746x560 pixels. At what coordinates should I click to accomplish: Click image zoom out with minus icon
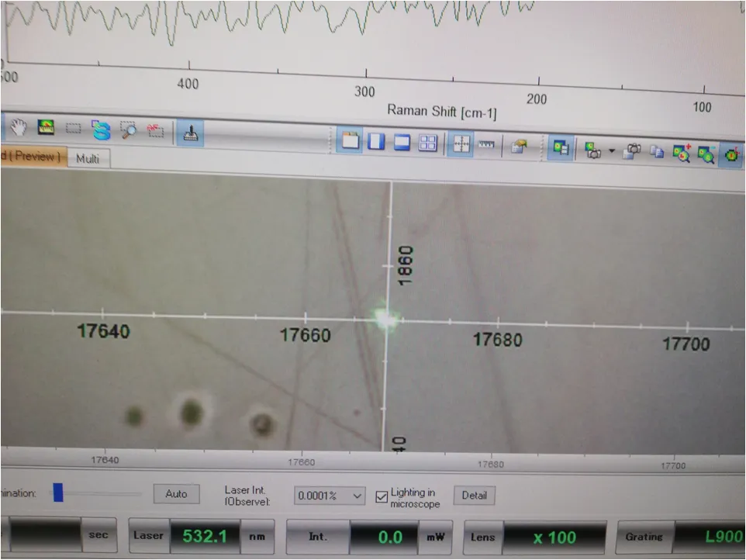(x=706, y=154)
